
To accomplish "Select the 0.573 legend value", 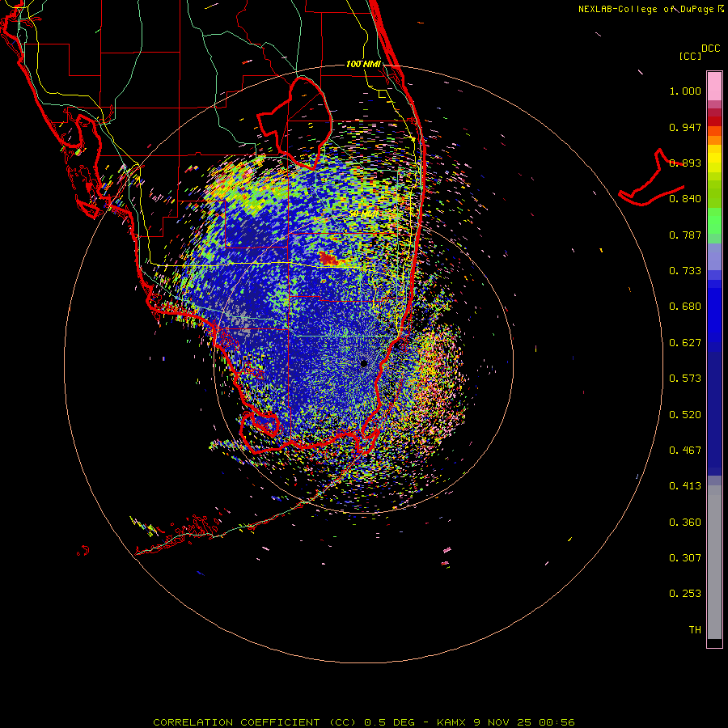I will click(685, 379).
